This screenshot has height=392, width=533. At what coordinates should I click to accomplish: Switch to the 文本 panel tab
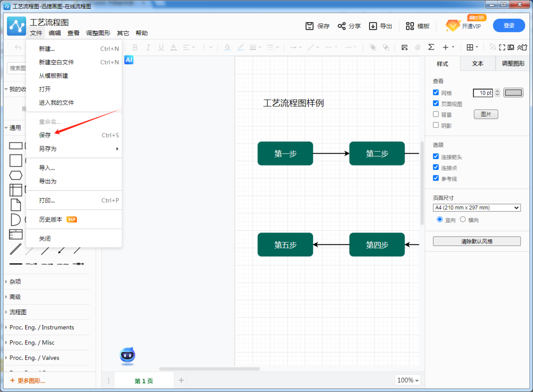477,63
